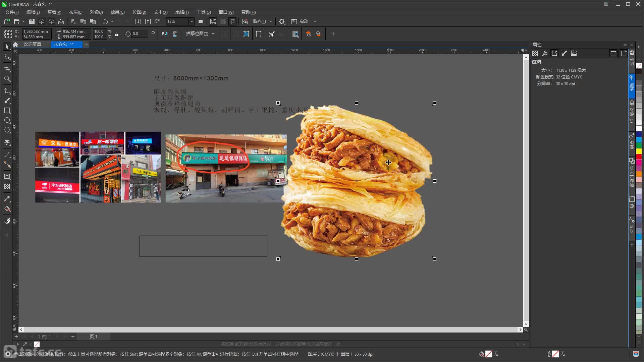Open the 对象 menu
Viewport: 644px width, 362px height.
pos(96,12)
